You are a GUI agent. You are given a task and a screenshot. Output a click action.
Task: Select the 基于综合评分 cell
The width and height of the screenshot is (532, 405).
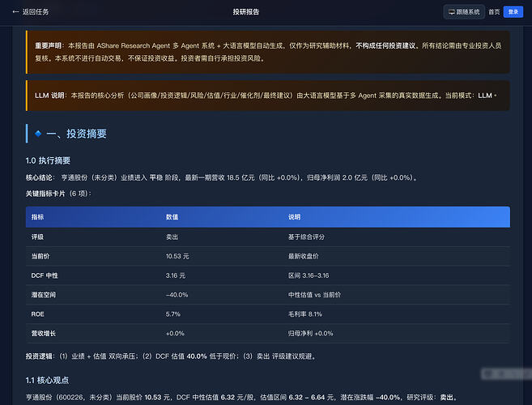coord(306,237)
